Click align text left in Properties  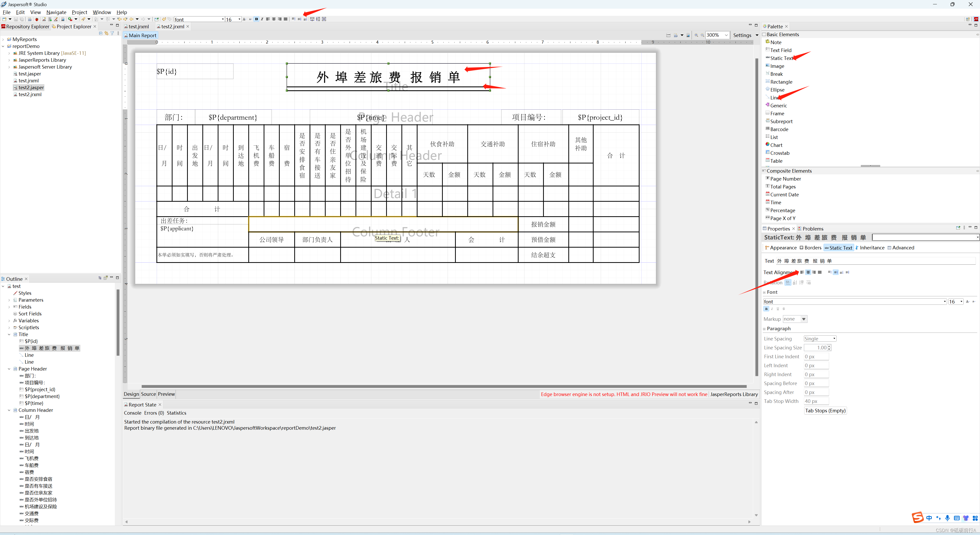pos(802,272)
